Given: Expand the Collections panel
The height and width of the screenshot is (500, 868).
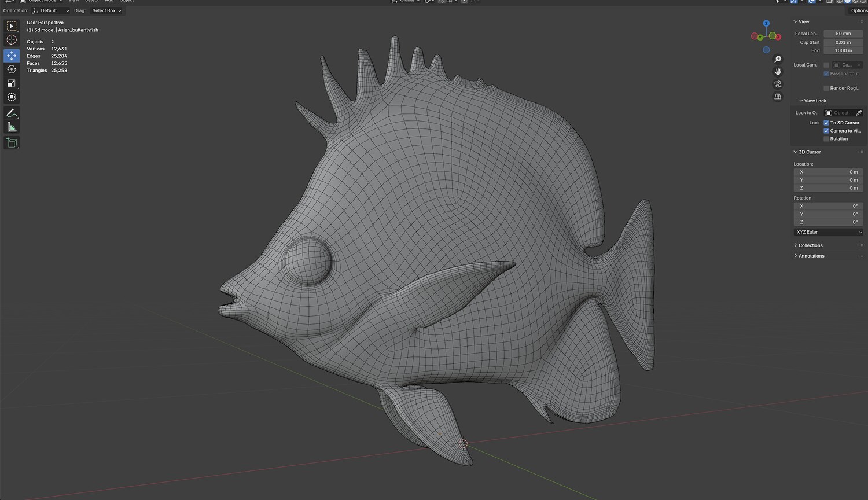Looking at the screenshot, I should [x=796, y=245].
